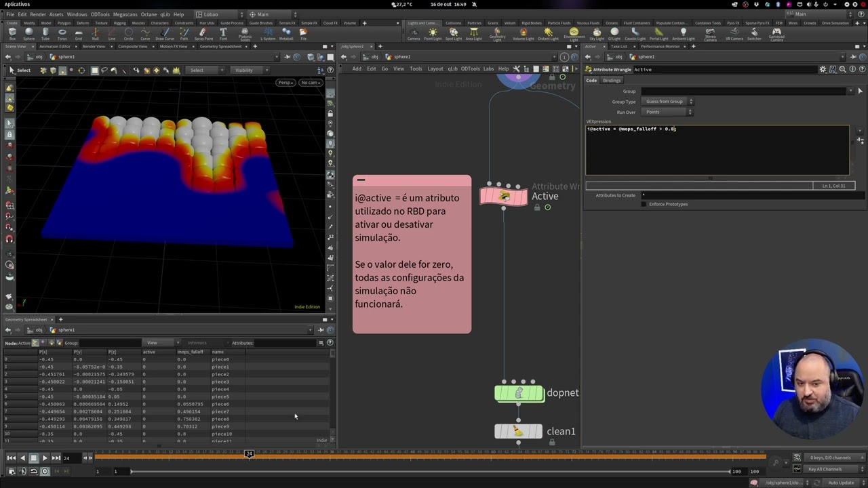Open the Labs menu in network editor
Image resolution: width=868 pixels, height=488 pixels.
pos(488,68)
